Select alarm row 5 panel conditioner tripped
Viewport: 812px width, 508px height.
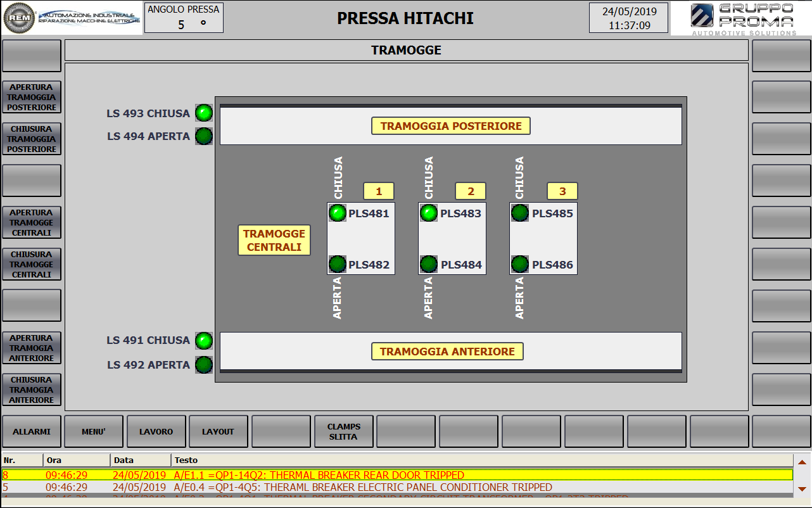[396, 488]
